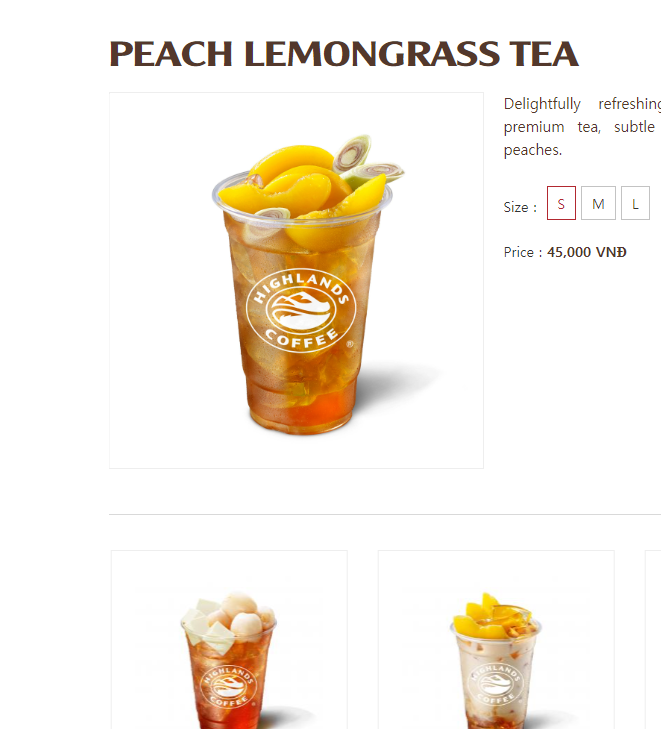661x729 pixels.
Task: Open the peach milk drink product card
Action: pos(496,640)
